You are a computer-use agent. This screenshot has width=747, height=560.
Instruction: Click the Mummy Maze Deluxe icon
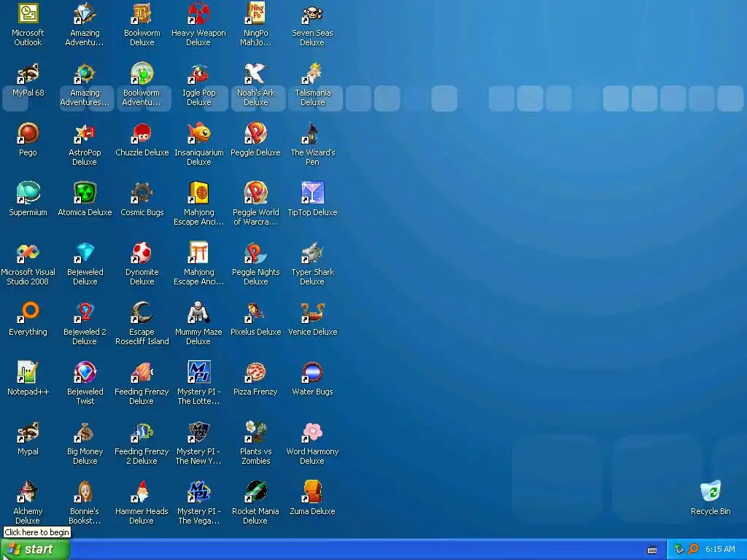[x=198, y=312]
